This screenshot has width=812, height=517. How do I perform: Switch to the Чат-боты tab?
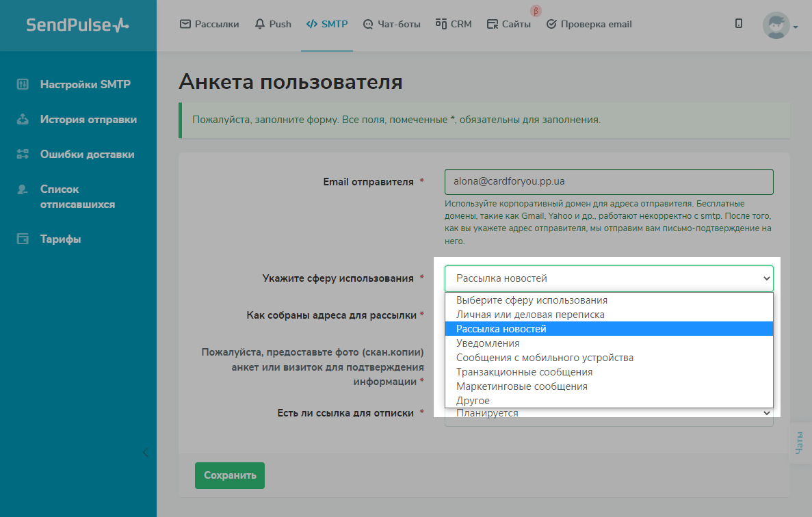tap(391, 24)
